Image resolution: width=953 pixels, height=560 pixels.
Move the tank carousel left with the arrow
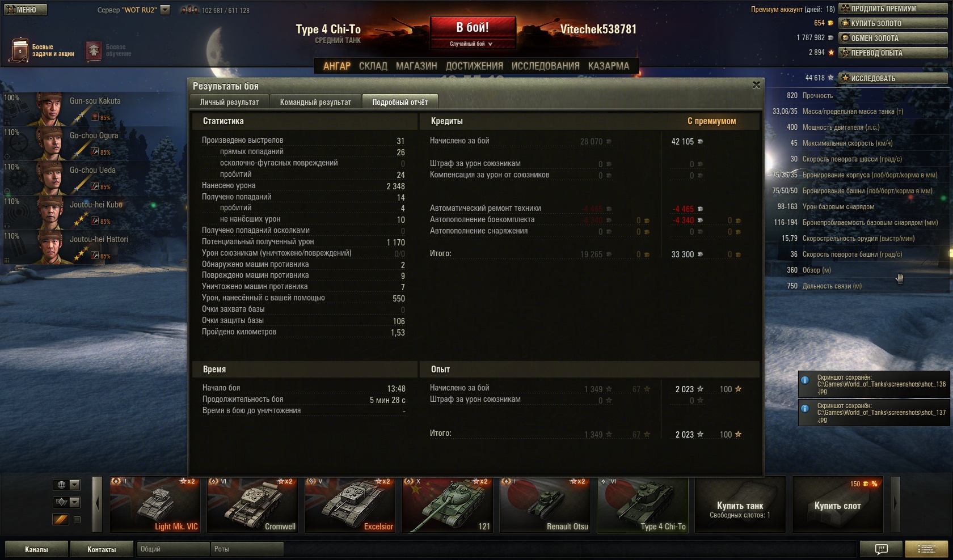[97, 503]
